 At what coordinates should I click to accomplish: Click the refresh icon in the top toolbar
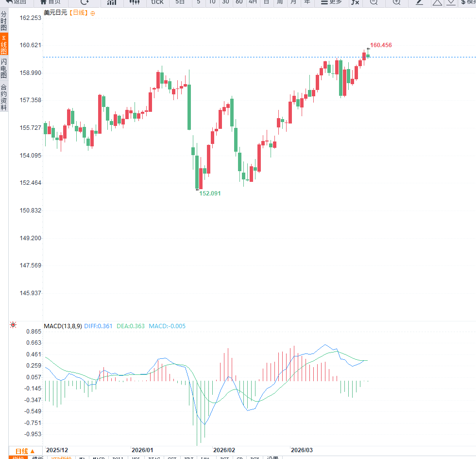[85, 2]
